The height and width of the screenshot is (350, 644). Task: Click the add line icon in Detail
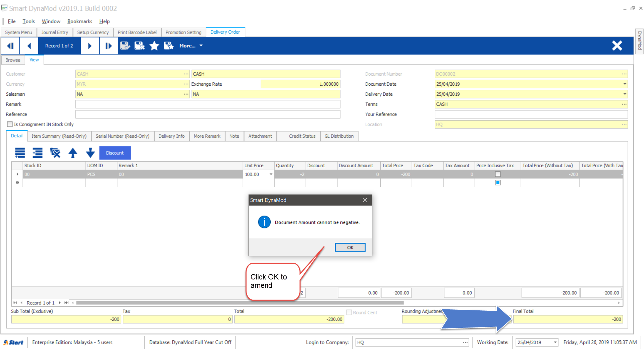coord(20,153)
